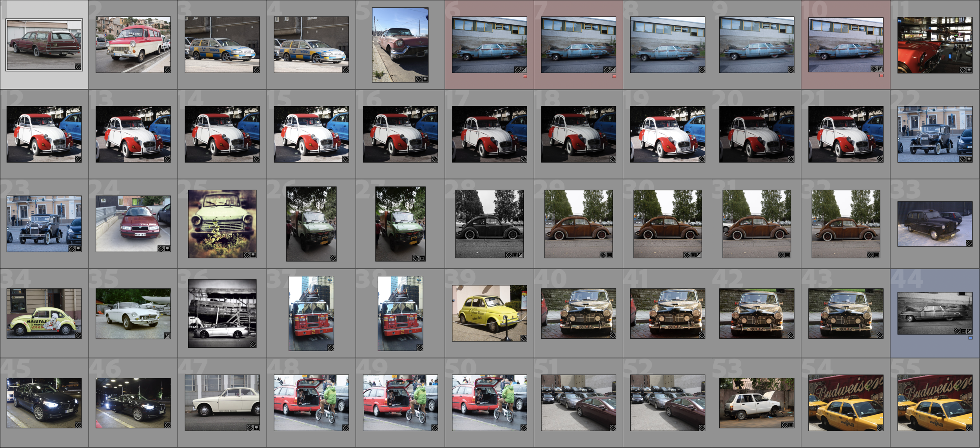Click the keyword tag badge on photo 24

[161, 248]
